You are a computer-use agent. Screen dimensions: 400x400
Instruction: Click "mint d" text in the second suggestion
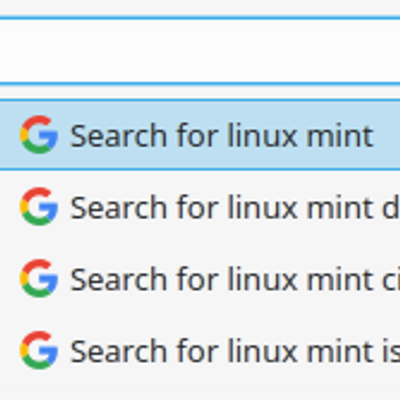[353, 207]
